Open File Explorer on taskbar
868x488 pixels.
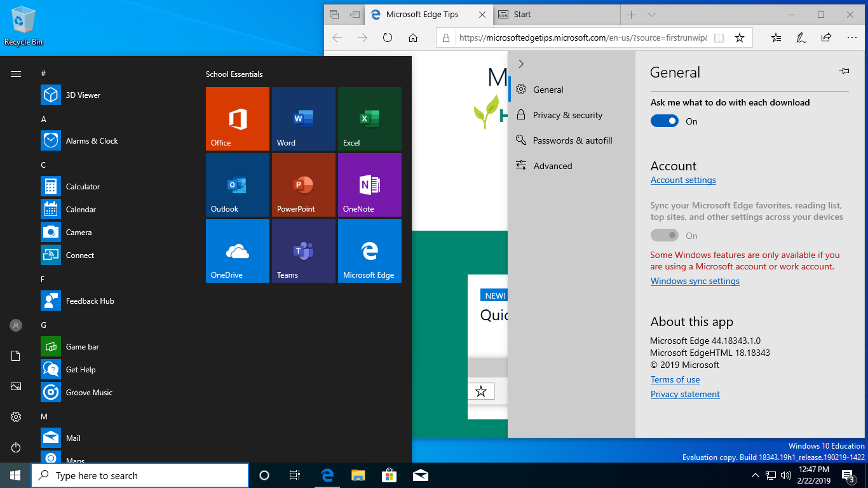tap(358, 475)
